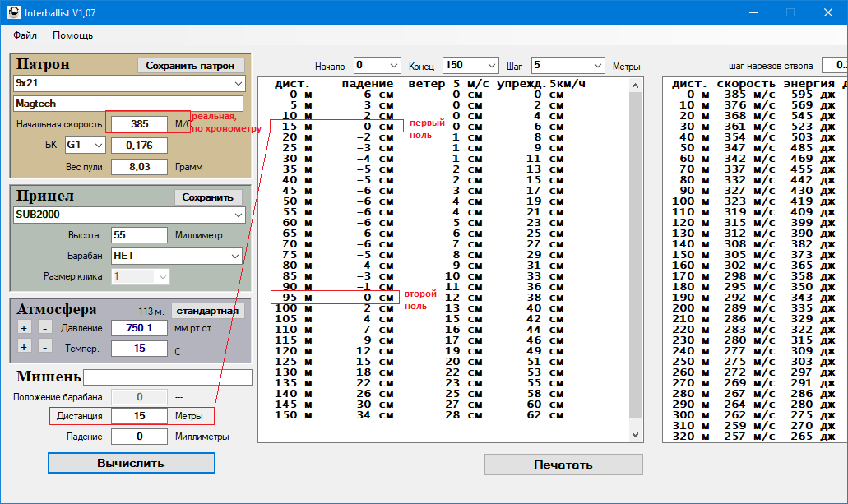
Task: Open the Файл menu
Action: (x=25, y=35)
